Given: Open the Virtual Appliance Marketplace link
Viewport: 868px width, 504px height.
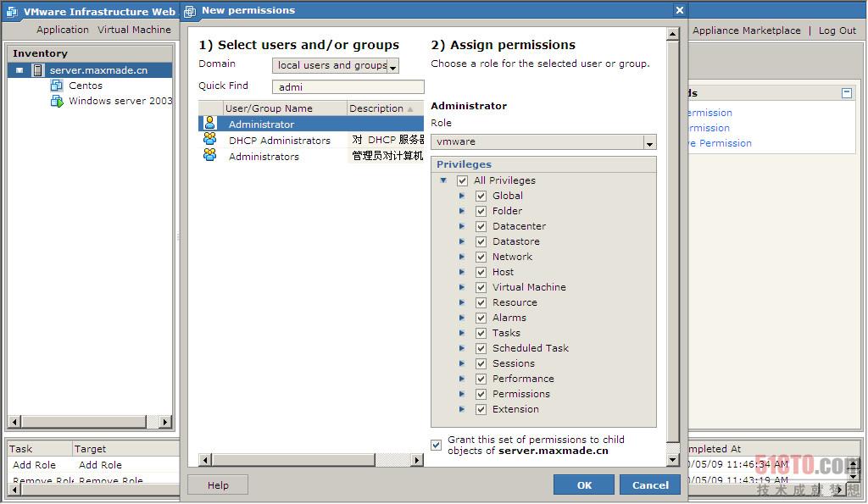Looking at the screenshot, I should [746, 30].
